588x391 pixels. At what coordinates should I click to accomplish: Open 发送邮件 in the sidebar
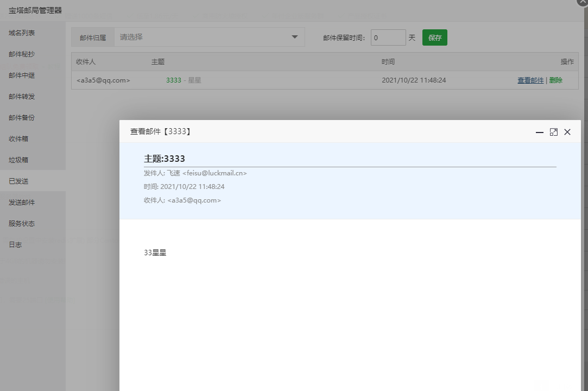point(22,202)
